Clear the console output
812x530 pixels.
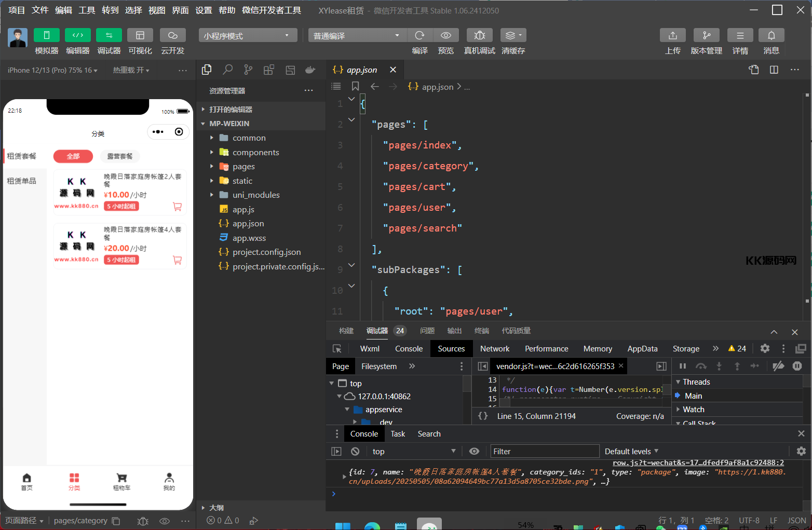point(355,451)
